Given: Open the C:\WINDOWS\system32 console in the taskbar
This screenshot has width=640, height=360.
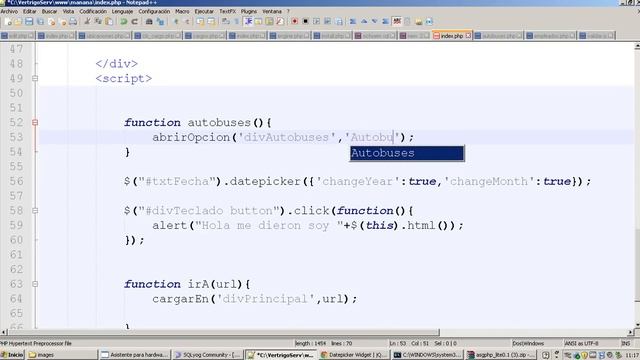Looking at the screenshot, I should [427, 355].
